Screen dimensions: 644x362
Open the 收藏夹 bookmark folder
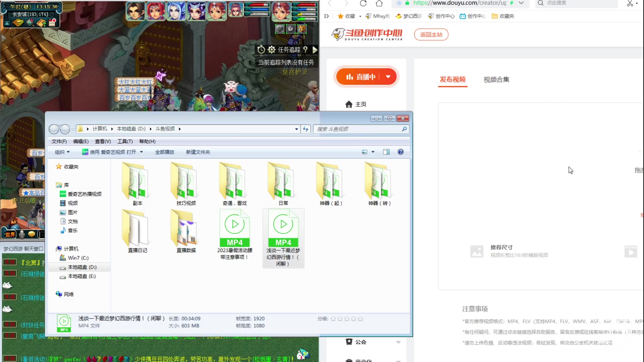[503, 16]
